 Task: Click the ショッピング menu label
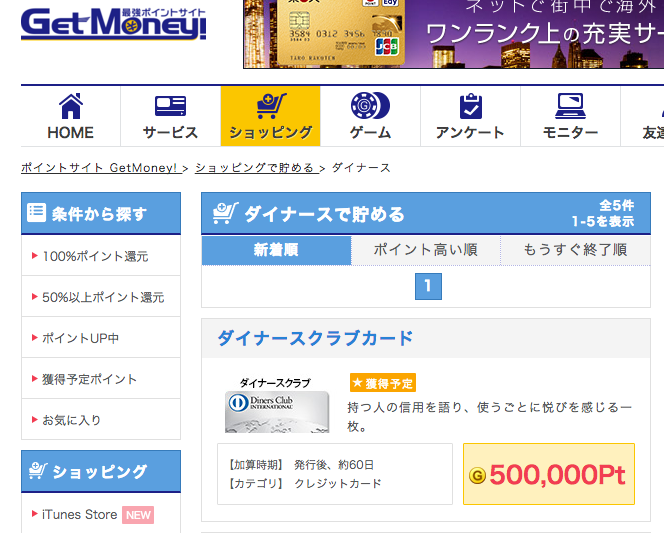coord(271,133)
